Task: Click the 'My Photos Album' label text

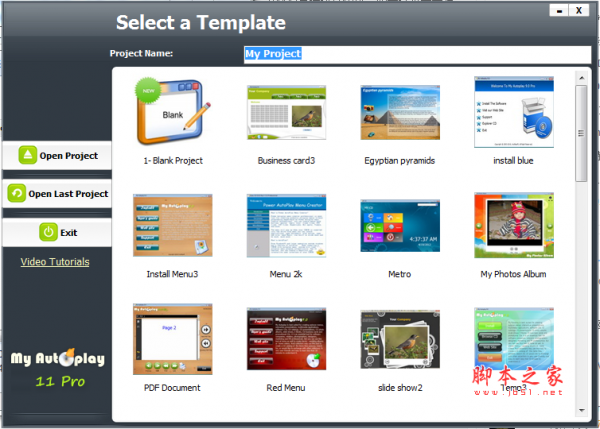Action: click(x=513, y=274)
